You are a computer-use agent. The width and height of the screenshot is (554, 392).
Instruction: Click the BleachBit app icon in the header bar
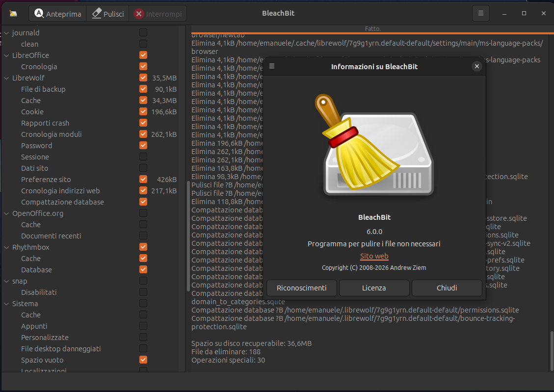pos(13,13)
